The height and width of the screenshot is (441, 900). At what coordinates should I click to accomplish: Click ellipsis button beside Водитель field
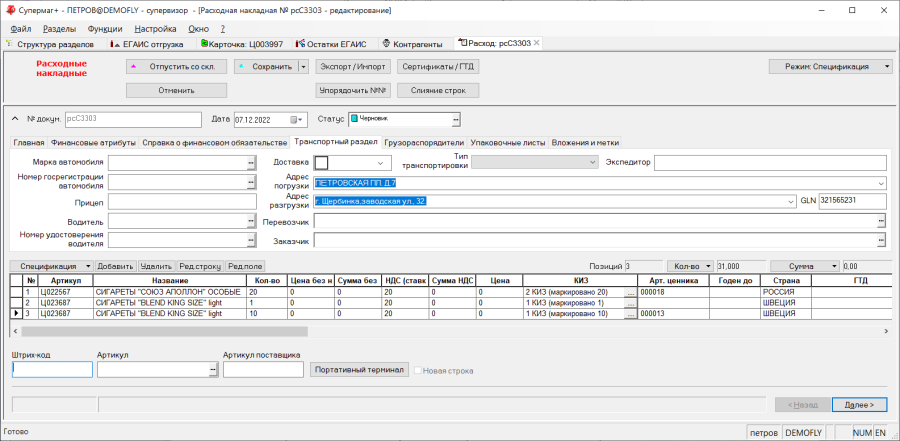pos(251,221)
